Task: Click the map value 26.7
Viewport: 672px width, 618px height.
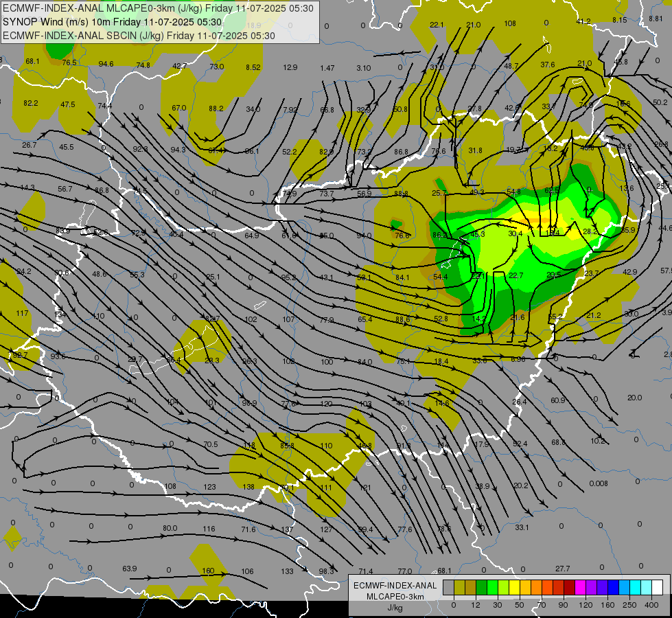Action: (x=29, y=145)
